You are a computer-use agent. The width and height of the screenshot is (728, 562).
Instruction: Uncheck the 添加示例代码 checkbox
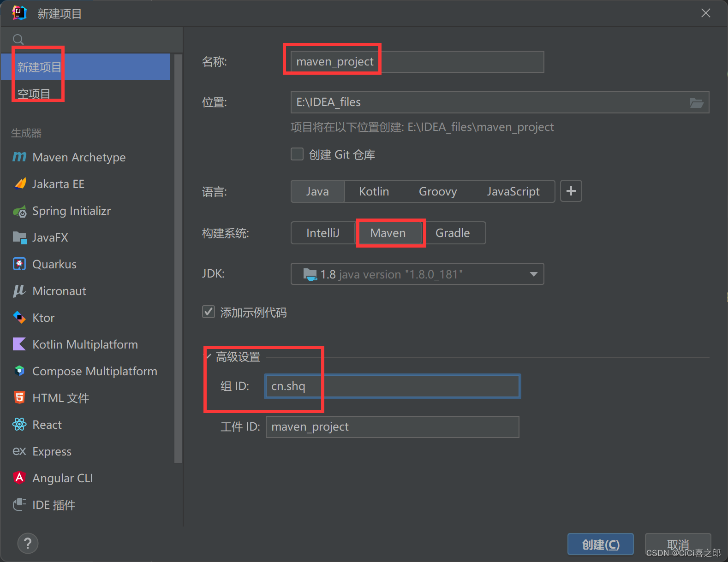click(209, 312)
